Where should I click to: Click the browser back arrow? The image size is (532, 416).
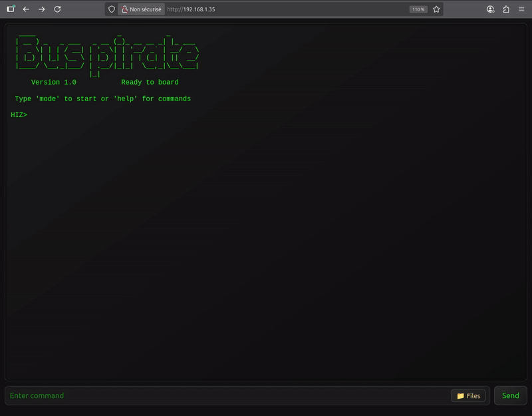(26, 9)
